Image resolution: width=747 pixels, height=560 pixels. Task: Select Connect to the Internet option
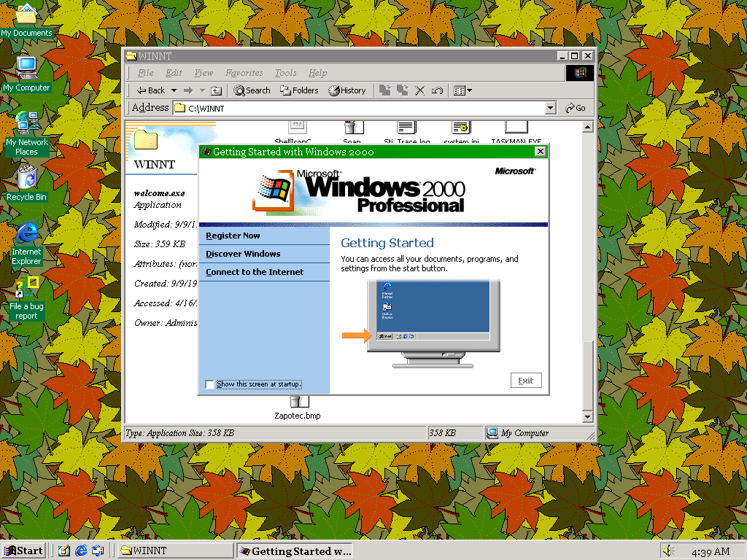click(255, 272)
